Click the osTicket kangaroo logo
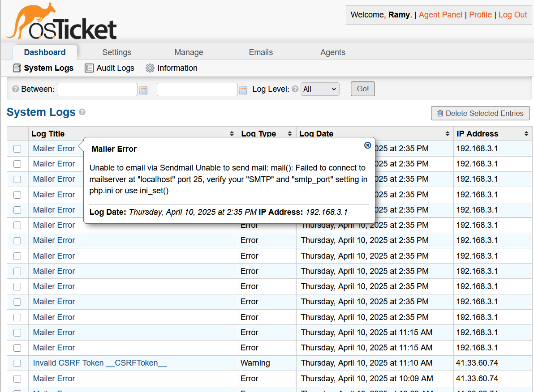The height and width of the screenshot is (392, 534). coord(61,21)
